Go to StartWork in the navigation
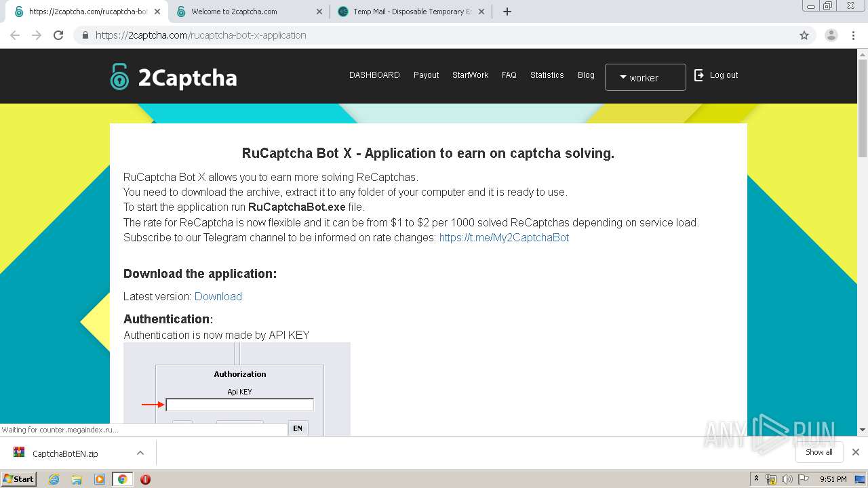This screenshot has width=868, height=488. pos(470,75)
